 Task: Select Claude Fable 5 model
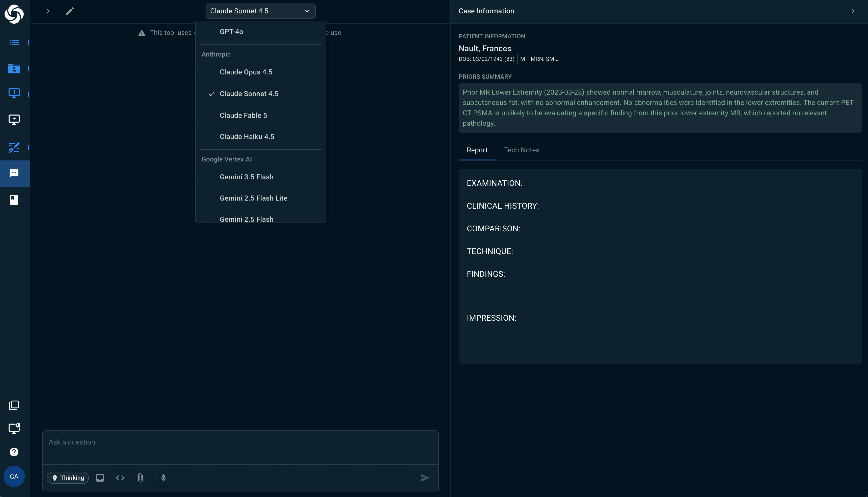coord(260,115)
